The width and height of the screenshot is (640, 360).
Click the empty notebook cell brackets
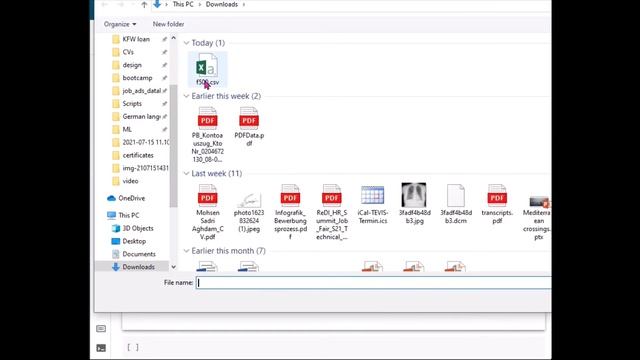[133, 347]
